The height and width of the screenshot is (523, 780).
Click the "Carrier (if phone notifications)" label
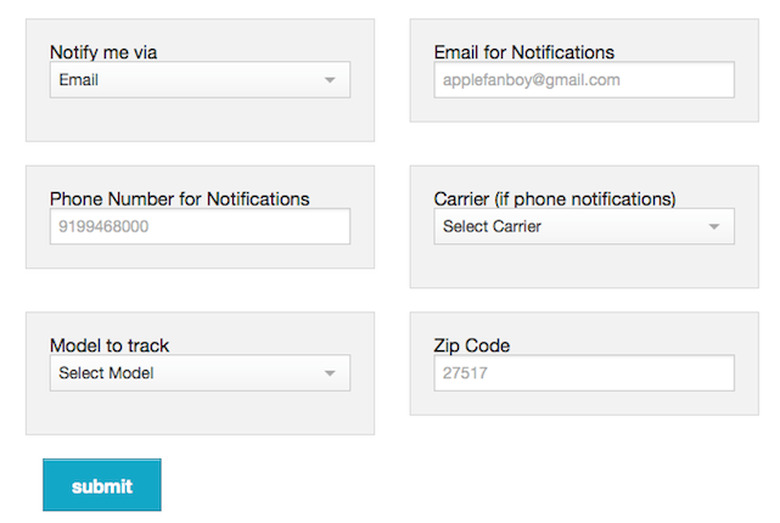point(555,198)
